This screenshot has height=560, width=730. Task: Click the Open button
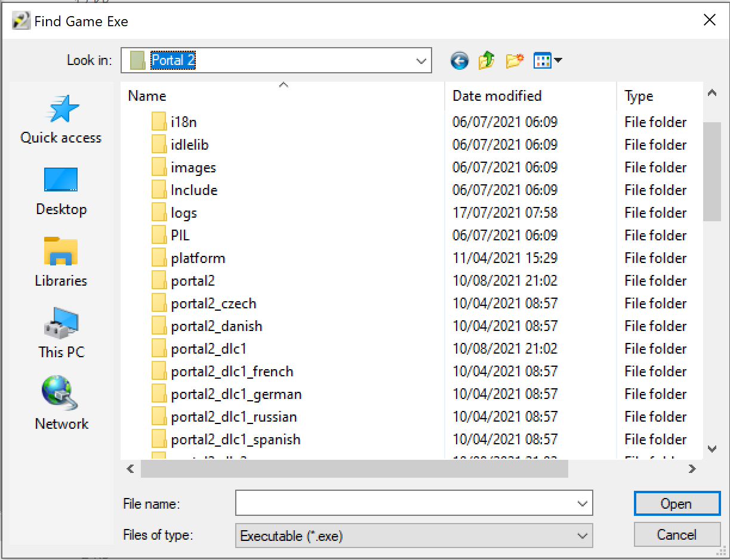point(676,504)
